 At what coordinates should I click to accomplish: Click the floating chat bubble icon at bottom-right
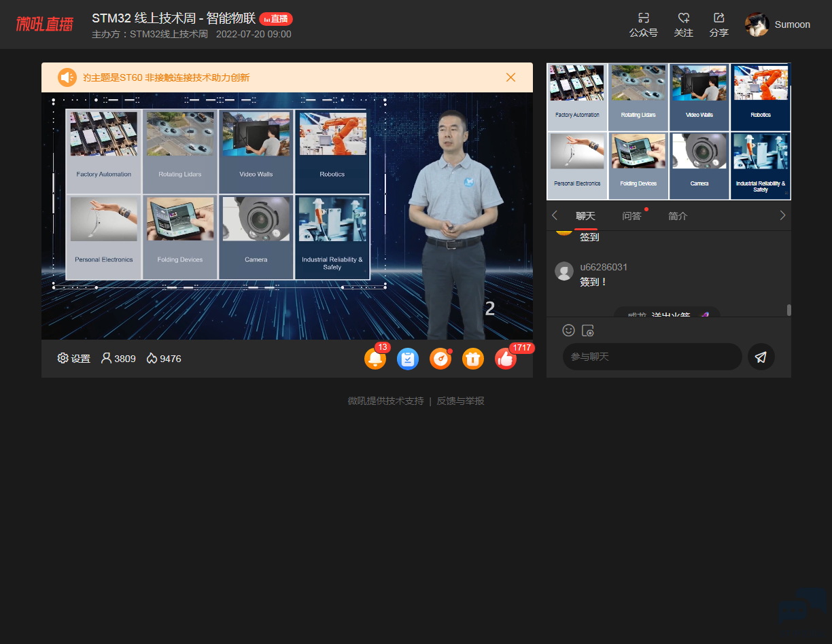803,606
